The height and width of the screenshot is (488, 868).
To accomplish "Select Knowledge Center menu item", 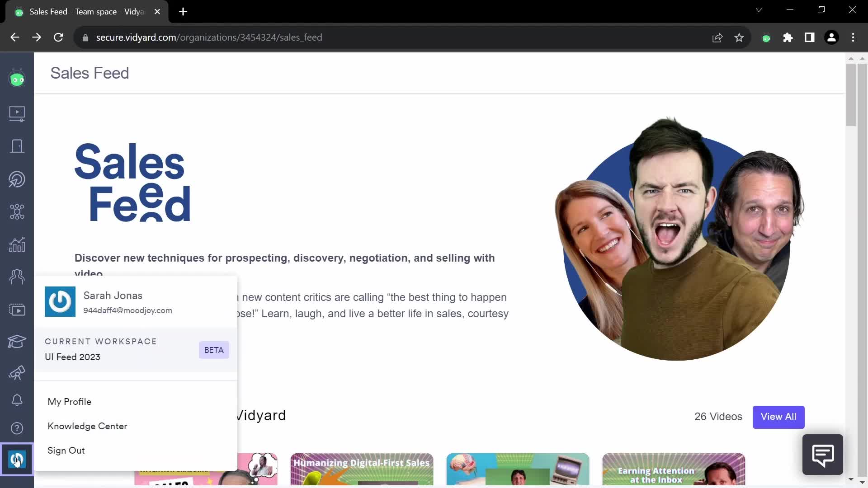I will coord(87,426).
